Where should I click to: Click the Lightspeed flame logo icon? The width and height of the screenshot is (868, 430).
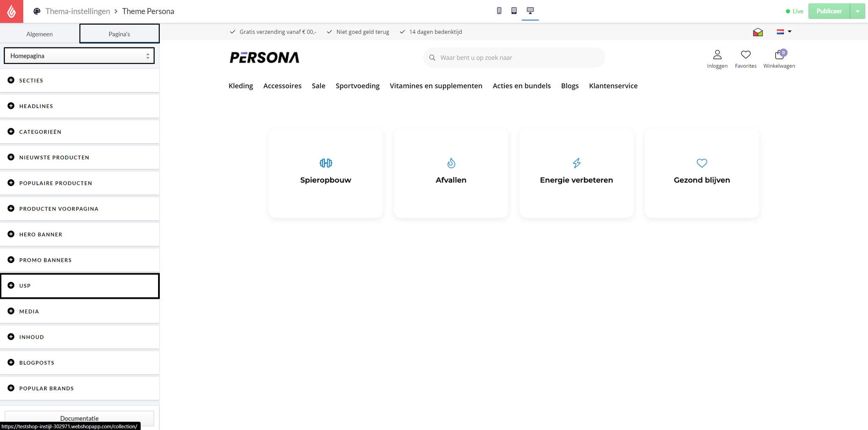(x=11, y=11)
